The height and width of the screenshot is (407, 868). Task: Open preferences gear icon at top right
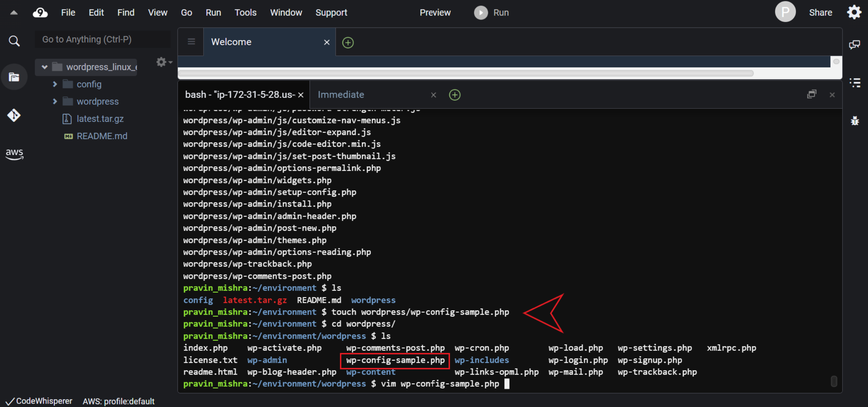pyautogui.click(x=854, y=13)
